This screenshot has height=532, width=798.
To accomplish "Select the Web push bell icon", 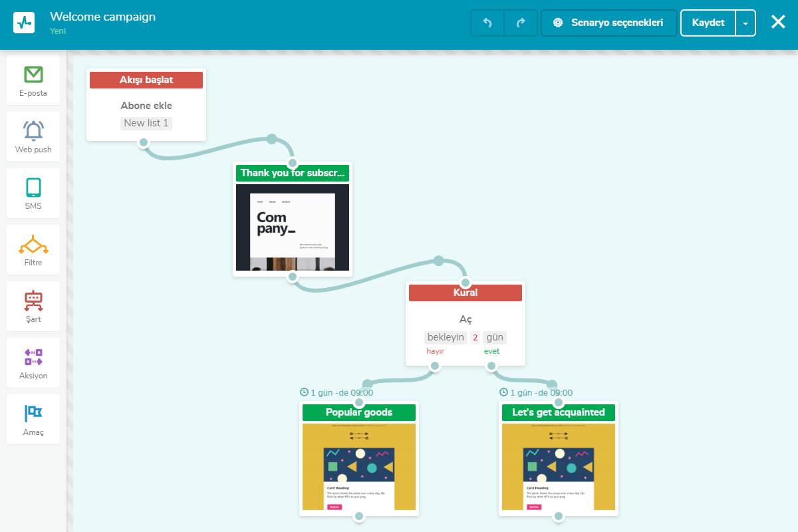I will (x=33, y=130).
